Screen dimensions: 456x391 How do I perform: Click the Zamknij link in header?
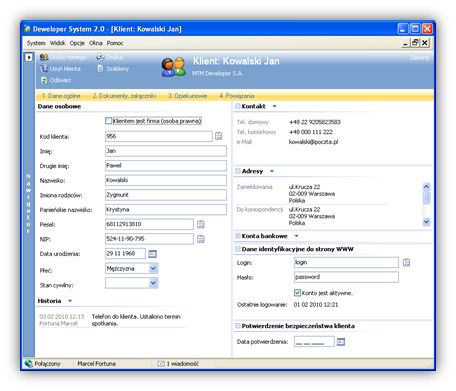pos(419,58)
